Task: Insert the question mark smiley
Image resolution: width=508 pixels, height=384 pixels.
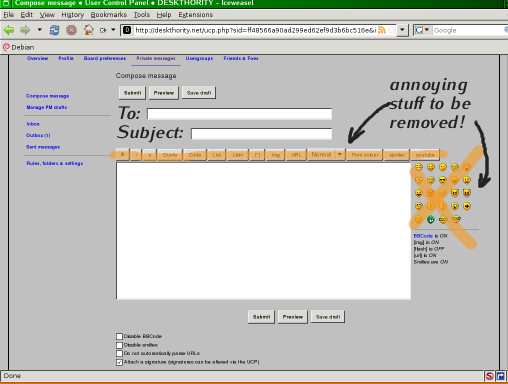Action: click(443, 206)
